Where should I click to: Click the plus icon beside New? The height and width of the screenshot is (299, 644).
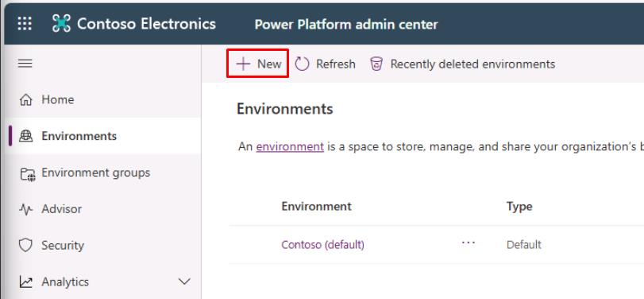pos(243,64)
